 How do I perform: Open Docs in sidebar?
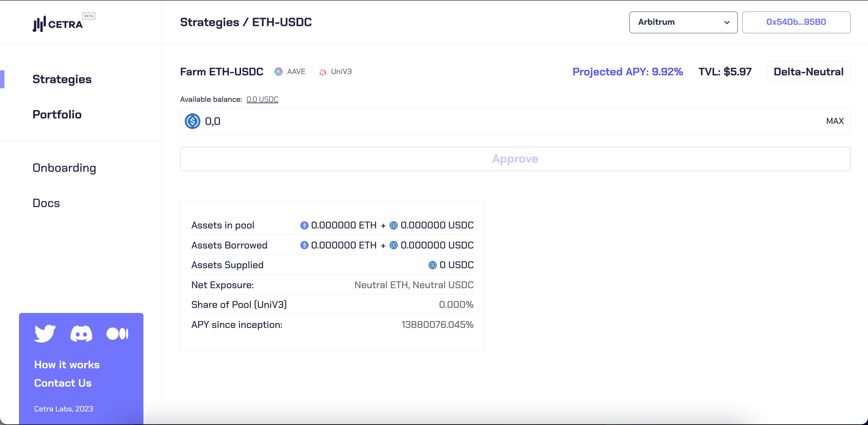pyautogui.click(x=46, y=203)
